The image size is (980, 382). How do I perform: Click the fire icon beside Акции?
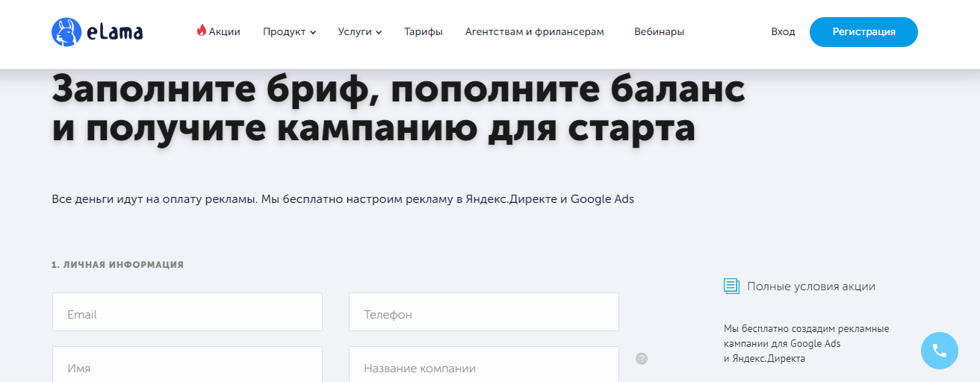(201, 31)
